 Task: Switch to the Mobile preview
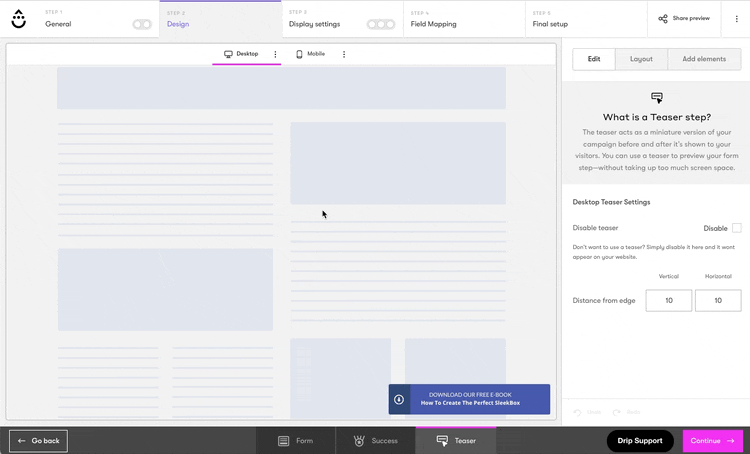tap(310, 54)
